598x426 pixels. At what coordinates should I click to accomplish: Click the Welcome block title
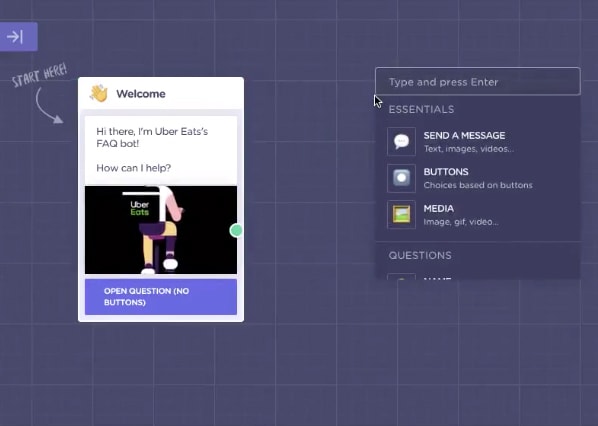coord(141,94)
